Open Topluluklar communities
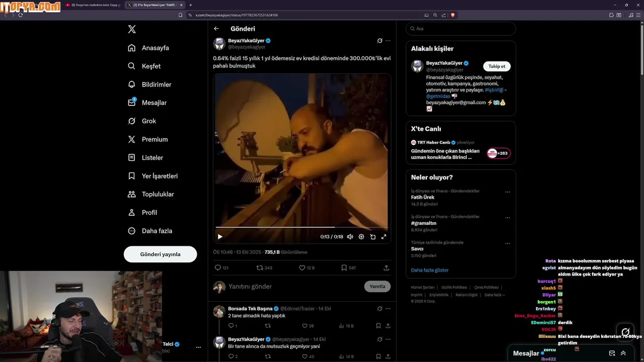Screen dimensions: 644x362 151,194
